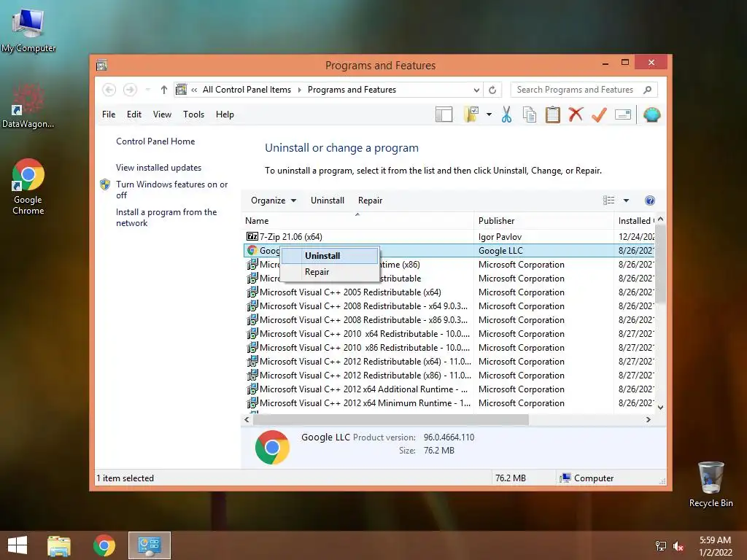Image resolution: width=747 pixels, height=560 pixels.
Task: Expand the Organize dropdown
Action: 274,201
